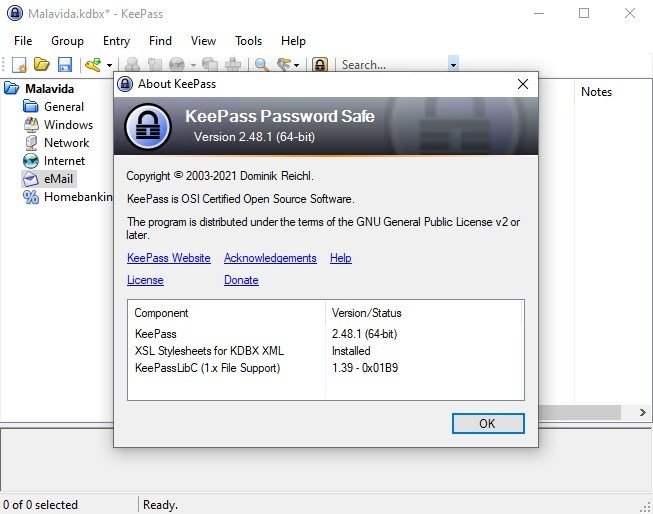The height and width of the screenshot is (514, 653).
Task: Click the 0 of 0 selected status
Action: 40,505
